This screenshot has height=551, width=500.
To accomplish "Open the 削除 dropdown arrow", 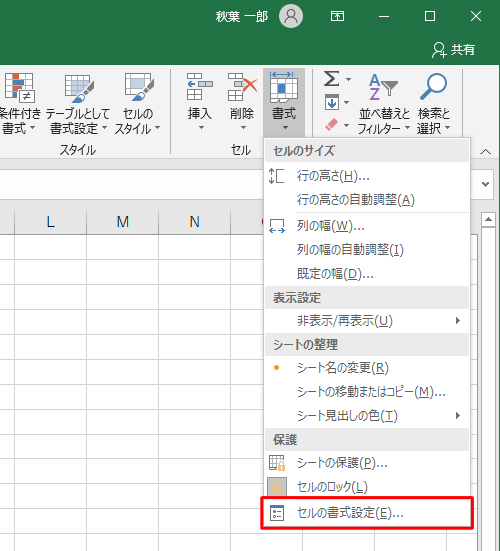I will point(243,128).
